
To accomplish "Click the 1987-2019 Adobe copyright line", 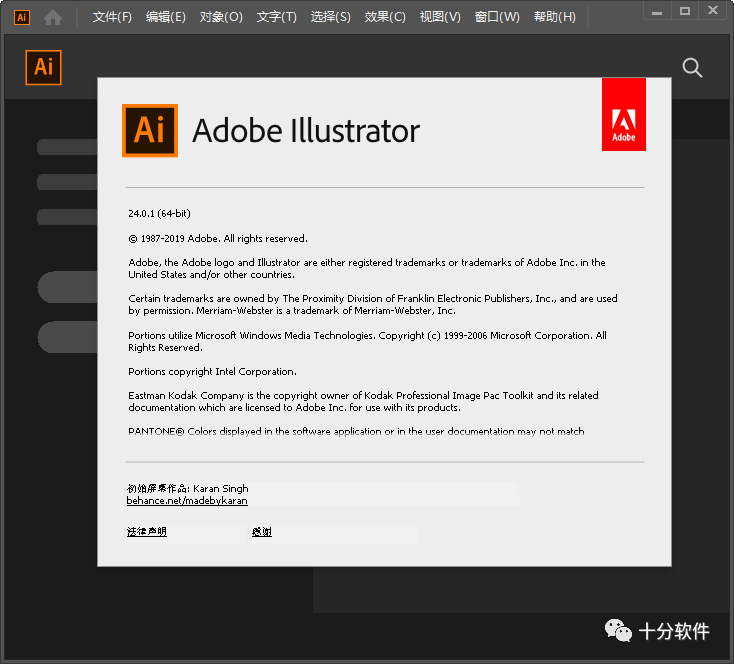I will (x=218, y=238).
